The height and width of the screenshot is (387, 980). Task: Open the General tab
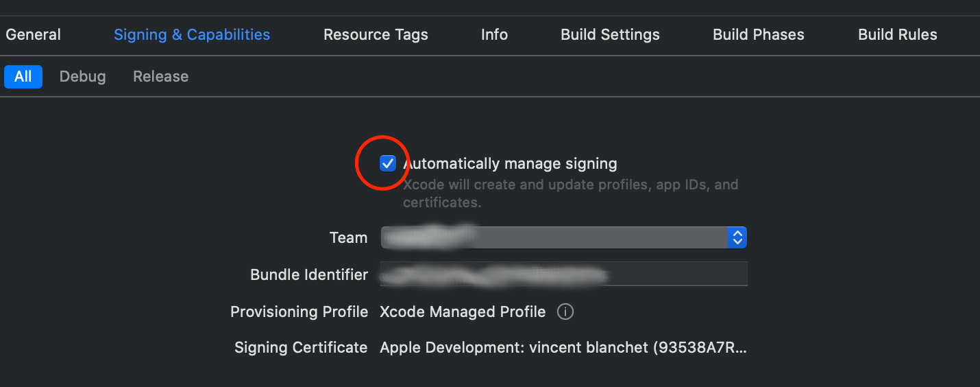33,34
